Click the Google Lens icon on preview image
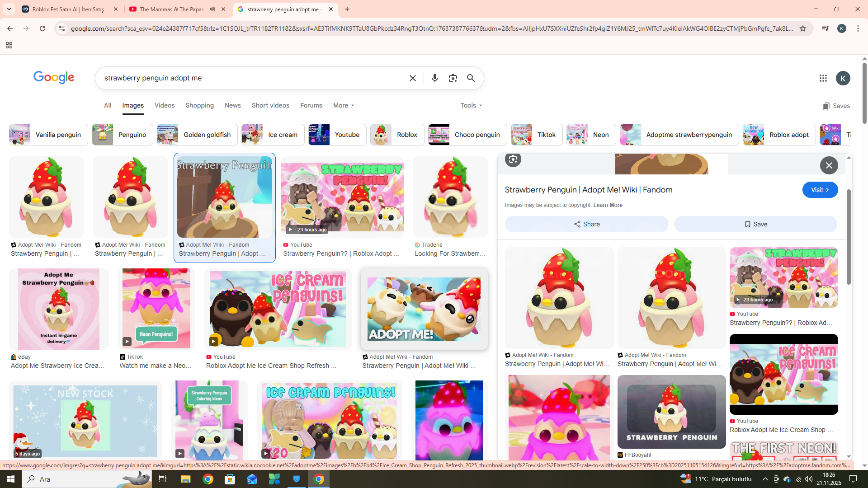The height and width of the screenshot is (488, 868). [513, 159]
